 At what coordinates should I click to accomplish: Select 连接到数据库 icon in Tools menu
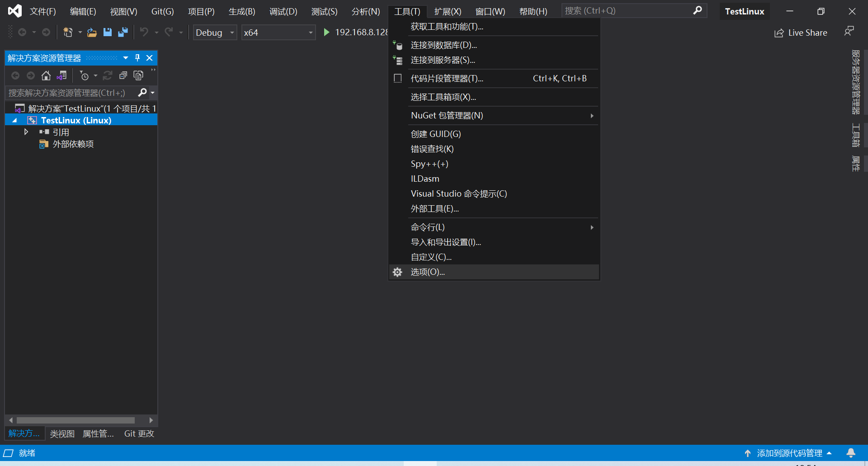(x=397, y=45)
